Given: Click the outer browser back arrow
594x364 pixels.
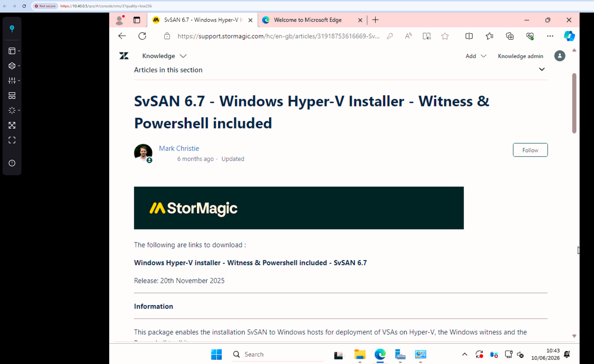Looking at the screenshot, I should point(5,6).
